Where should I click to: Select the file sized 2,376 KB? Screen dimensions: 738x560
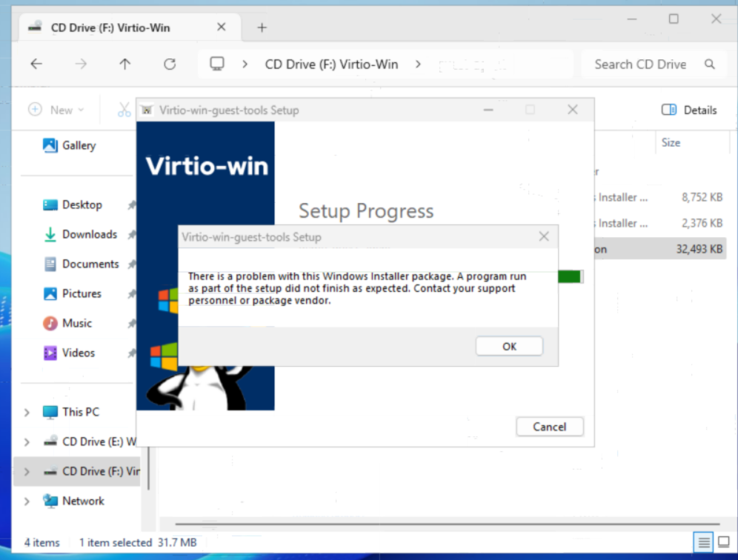tap(660, 224)
